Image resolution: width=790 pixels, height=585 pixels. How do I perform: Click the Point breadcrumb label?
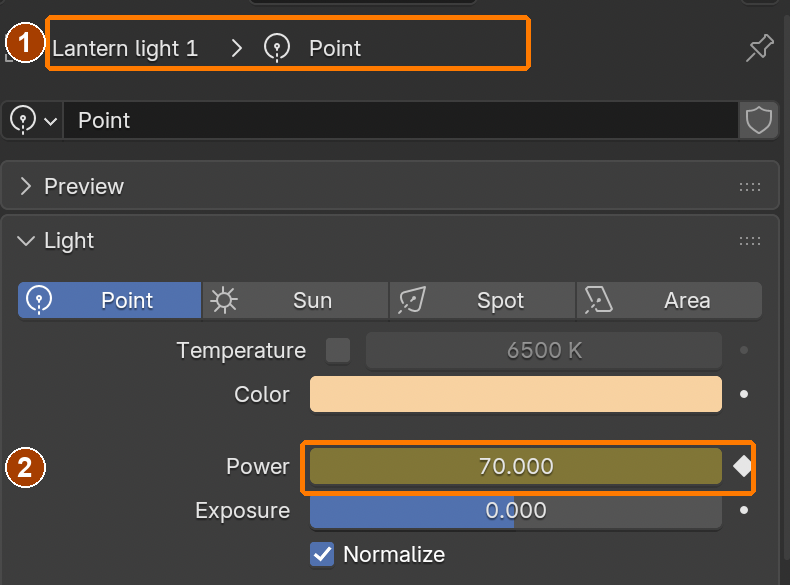335,48
